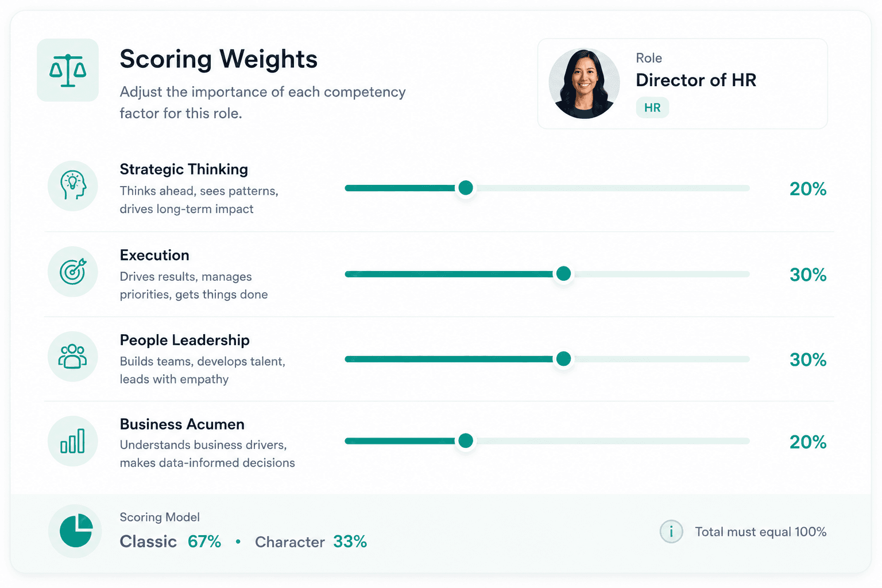882x588 pixels.
Task: Click the Director of HR profile photo
Action: 584,84
